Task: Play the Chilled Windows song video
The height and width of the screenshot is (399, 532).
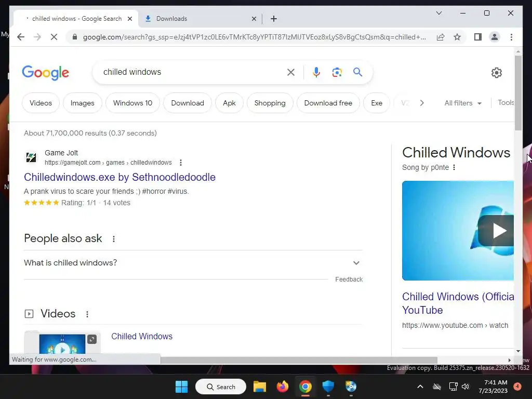Action: click(496, 231)
